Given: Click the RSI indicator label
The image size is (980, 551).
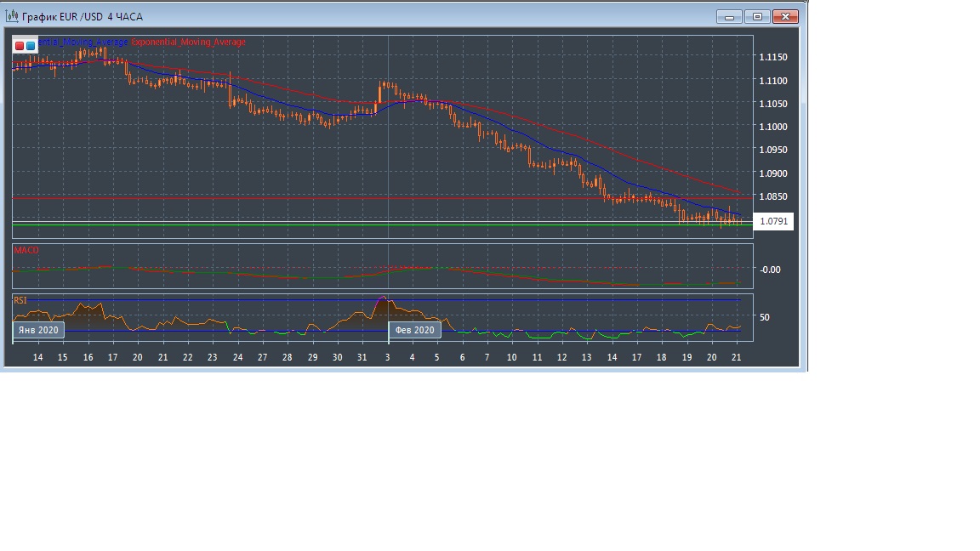Looking at the screenshot, I should click(x=20, y=300).
